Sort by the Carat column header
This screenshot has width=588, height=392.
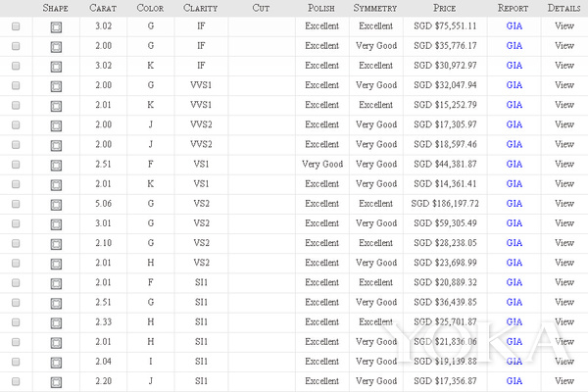click(x=103, y=7)
